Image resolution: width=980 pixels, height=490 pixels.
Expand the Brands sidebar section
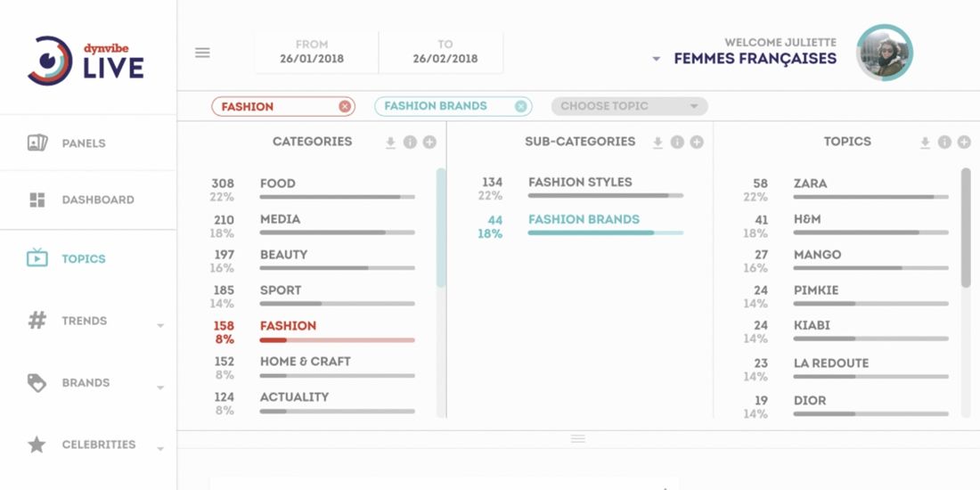tap(160, 388)
